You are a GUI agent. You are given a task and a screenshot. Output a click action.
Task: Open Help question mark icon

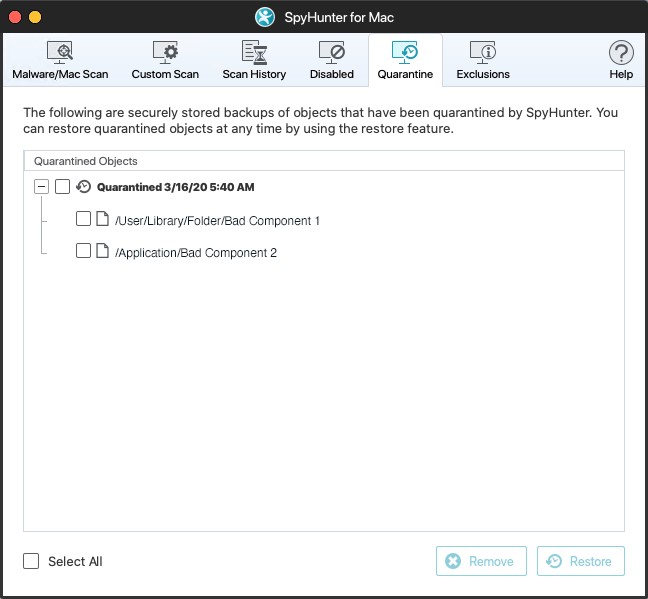click(x=621, y=53)
